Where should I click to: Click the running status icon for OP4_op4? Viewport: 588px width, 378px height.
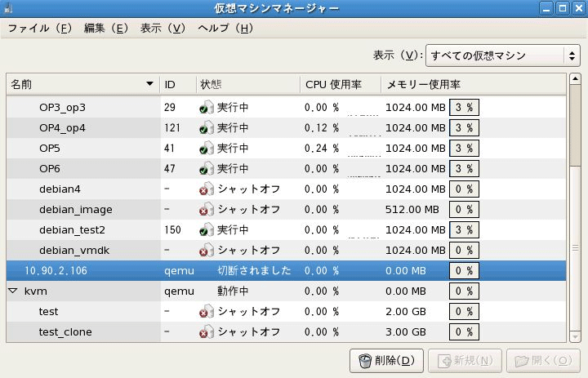coord(207,127)
